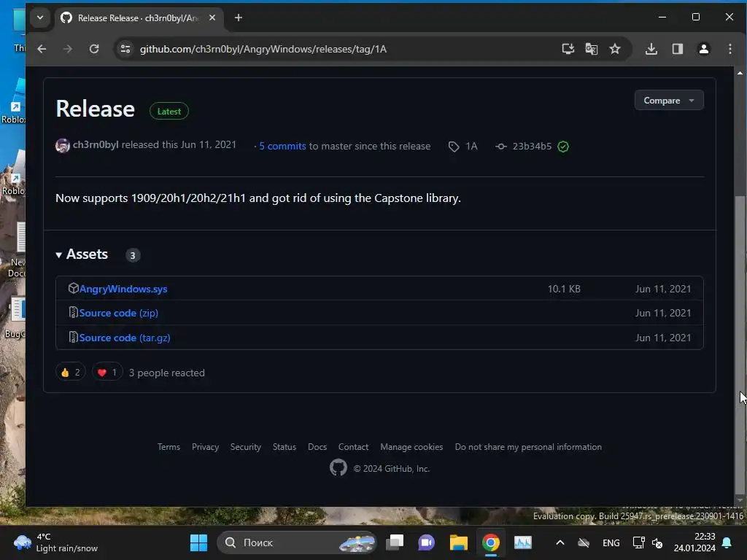Open a new browser tab

(239, 17)
